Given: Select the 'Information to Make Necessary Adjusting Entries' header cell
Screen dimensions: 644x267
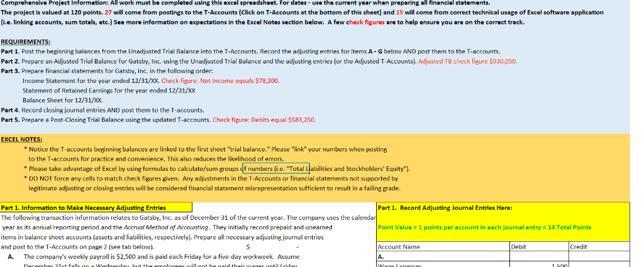Looking at the screenshot, I should (96, 207).
